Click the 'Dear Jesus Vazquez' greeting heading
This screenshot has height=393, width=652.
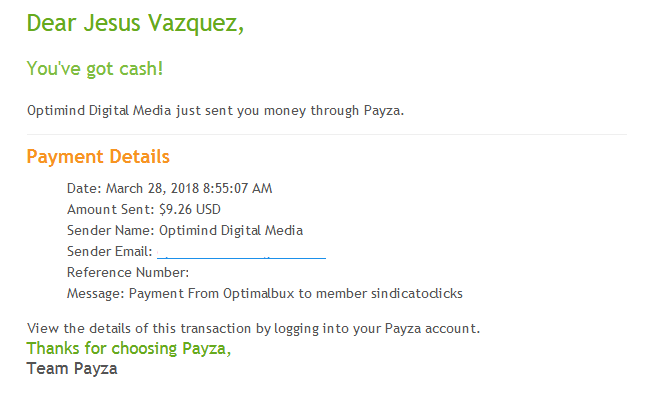135,23
